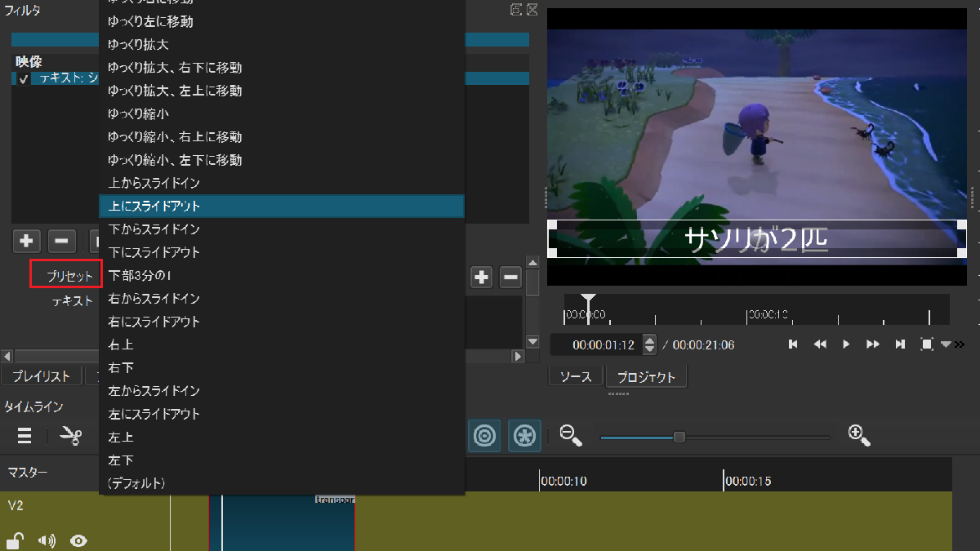Zoom out the timeline with the magnifier minus

[x=570, y=435]
